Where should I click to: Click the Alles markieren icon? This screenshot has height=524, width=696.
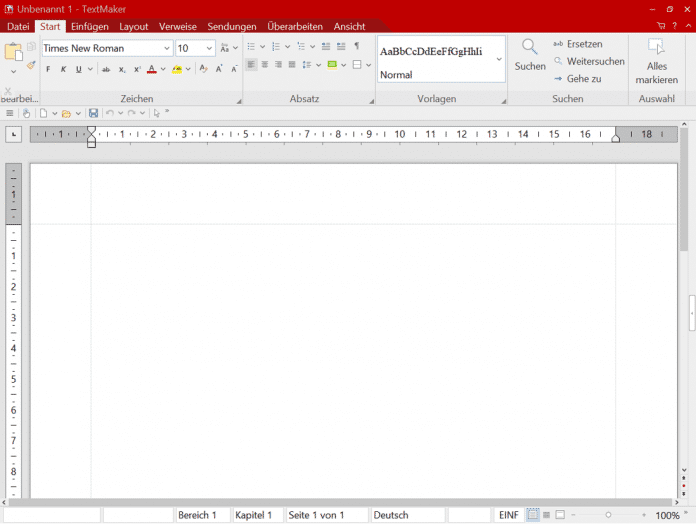pos(656,47)
